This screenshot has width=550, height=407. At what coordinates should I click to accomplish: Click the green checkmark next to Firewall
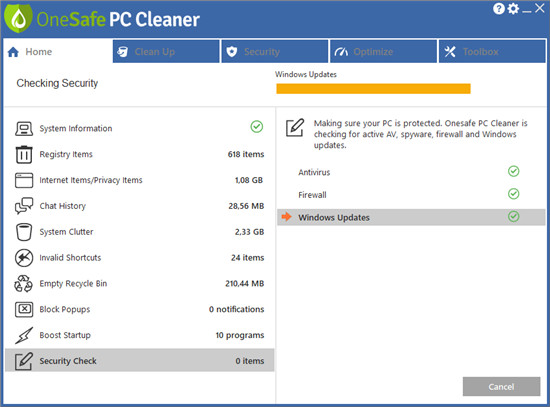(x=514, y=194)
